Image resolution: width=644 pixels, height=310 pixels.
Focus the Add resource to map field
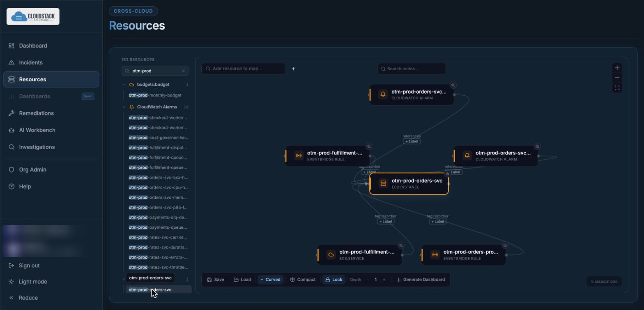click(244, 69)
